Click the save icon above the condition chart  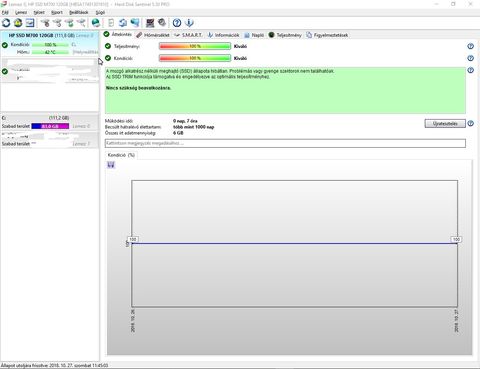coord(111,165)
